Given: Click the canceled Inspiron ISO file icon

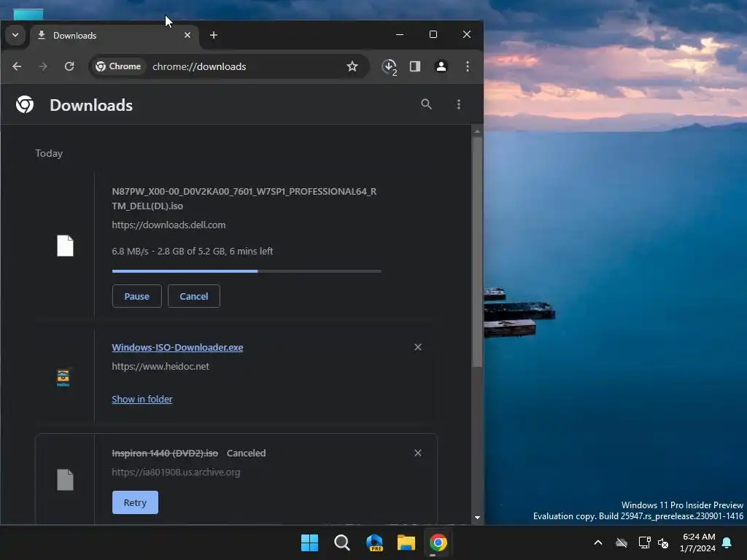Looking at the screenshot, I should point(65,480).
